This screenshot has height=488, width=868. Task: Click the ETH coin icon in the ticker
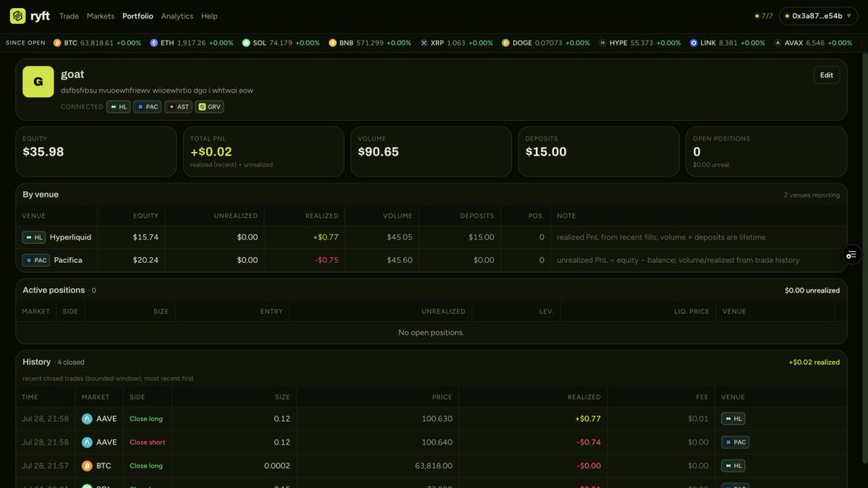pos(153,43)
